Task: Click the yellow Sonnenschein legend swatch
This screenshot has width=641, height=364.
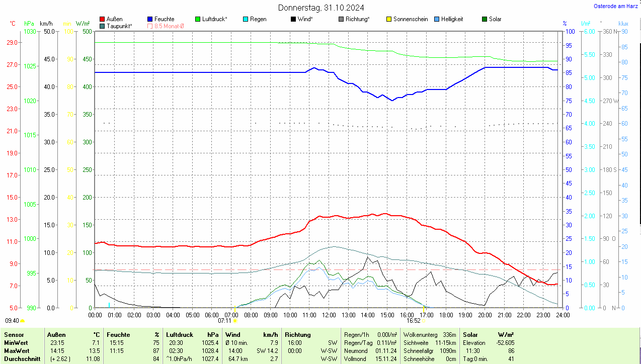Action: [x=389, y=19]
